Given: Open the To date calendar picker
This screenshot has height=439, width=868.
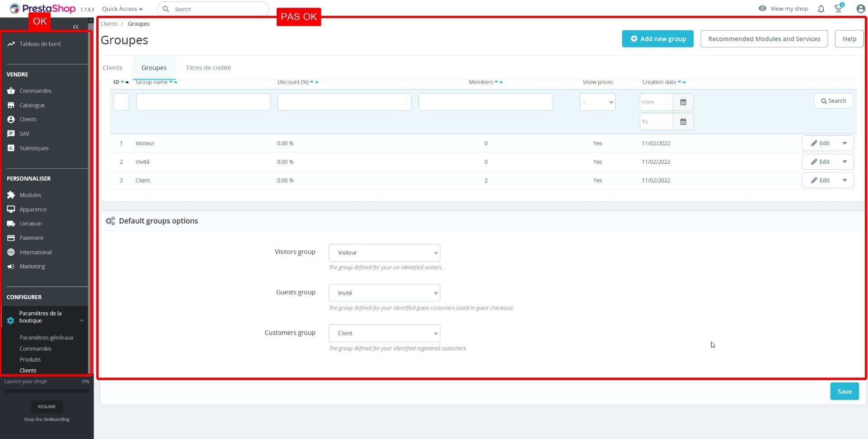Looking at the screenshot, I should 683,122.
